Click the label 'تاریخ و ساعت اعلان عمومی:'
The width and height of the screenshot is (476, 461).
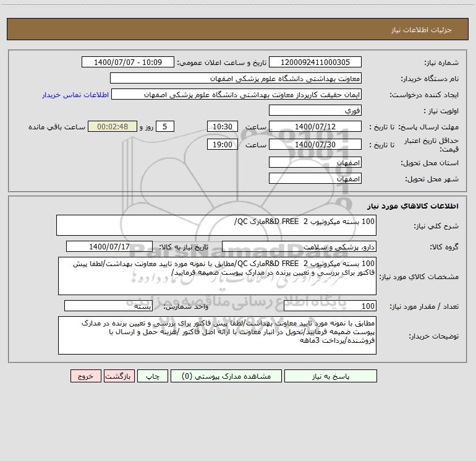tap(222, 63)
